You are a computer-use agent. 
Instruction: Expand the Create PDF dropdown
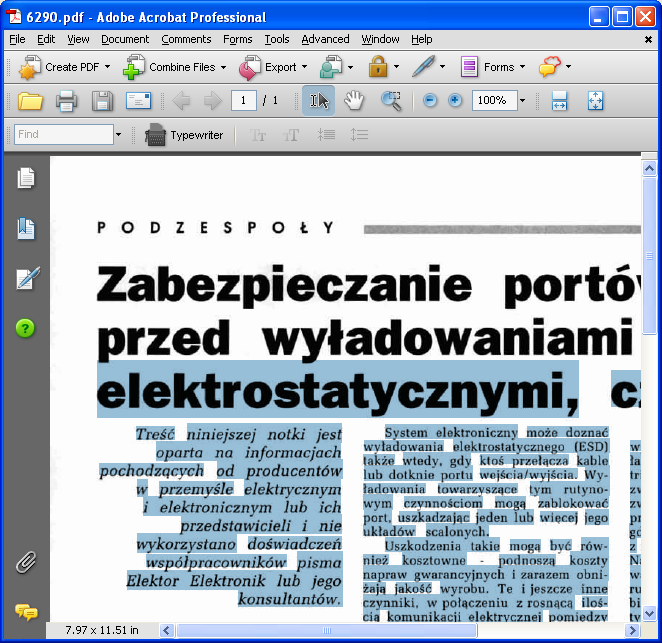coord(107,68)
